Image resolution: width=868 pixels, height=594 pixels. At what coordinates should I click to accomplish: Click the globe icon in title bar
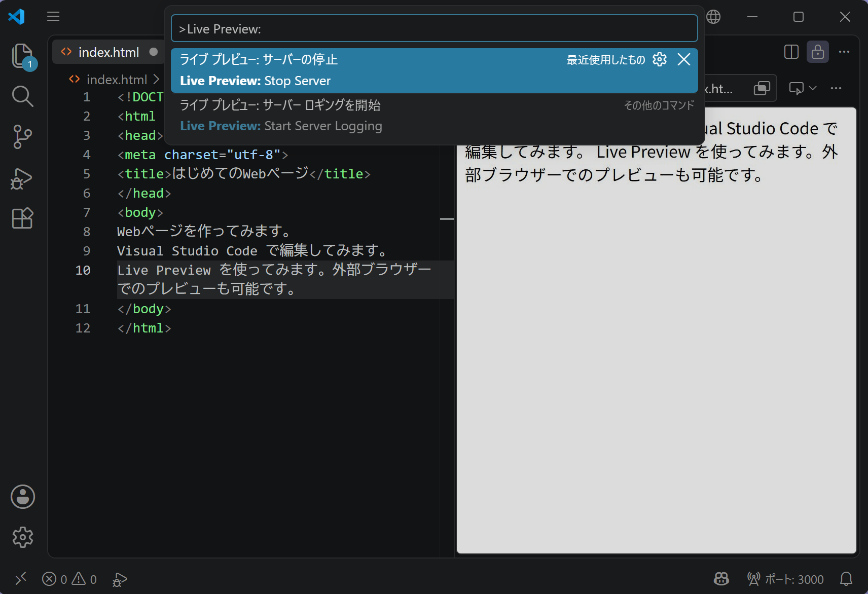(713, 17)
